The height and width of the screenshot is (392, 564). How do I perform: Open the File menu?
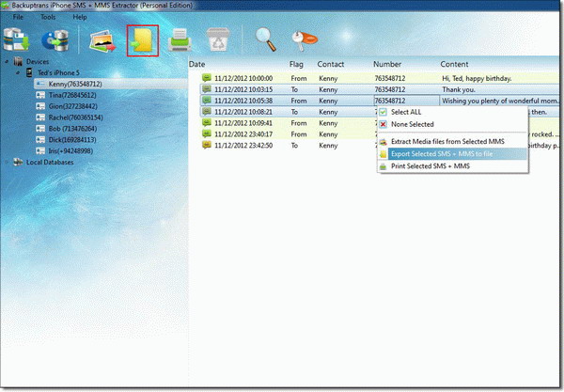point(18,17)
